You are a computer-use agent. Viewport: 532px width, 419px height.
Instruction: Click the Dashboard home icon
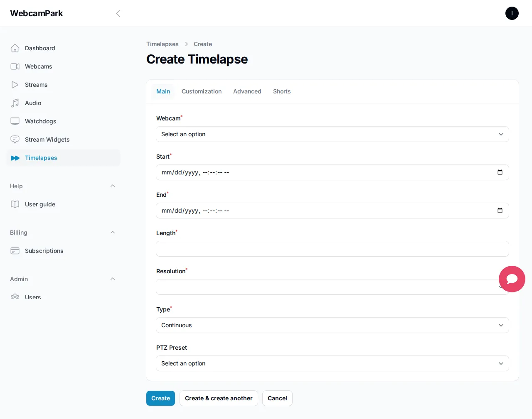(x=15, y=48)
